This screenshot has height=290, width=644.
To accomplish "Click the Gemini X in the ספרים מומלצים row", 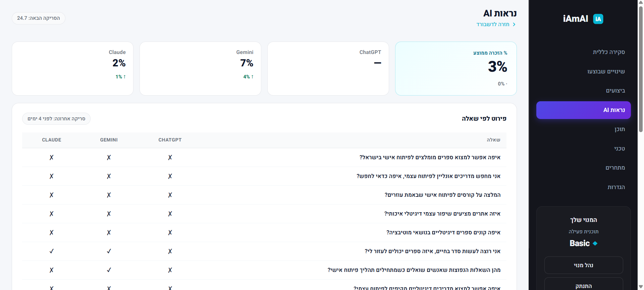I will point(109,157).
